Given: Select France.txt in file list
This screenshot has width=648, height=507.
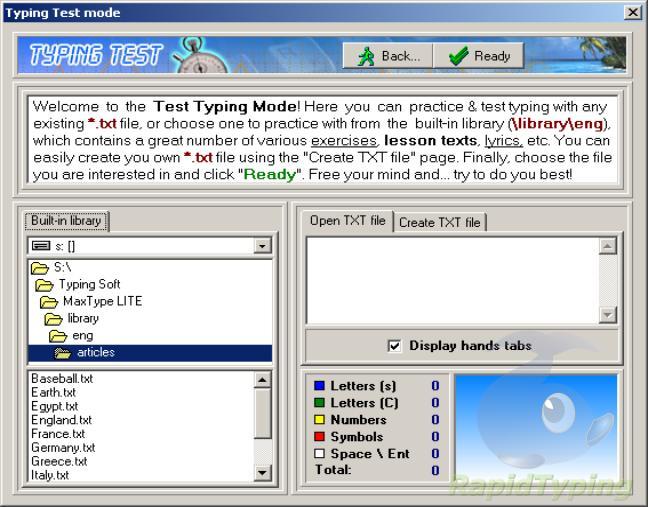Looking at the screenshot, I should [58, 433].
